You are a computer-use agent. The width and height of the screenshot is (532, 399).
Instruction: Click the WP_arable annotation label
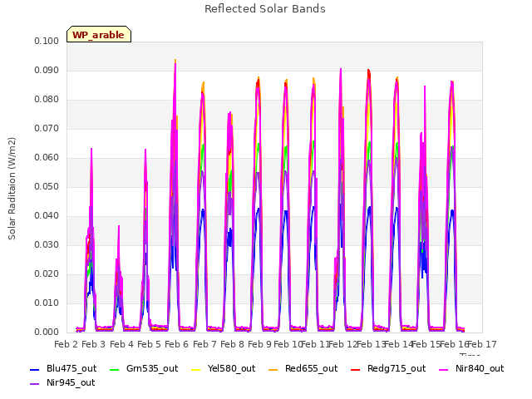[x=99, y=34]
